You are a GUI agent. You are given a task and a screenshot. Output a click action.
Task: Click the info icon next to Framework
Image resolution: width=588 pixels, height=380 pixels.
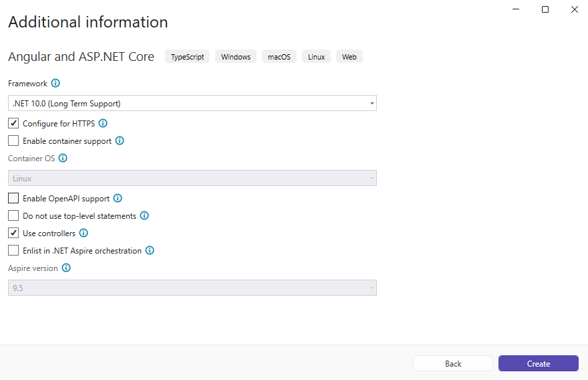click(55, 84)
